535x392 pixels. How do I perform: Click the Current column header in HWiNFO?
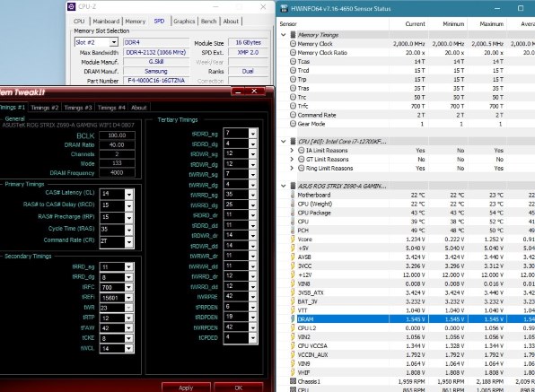coord(408,24)
